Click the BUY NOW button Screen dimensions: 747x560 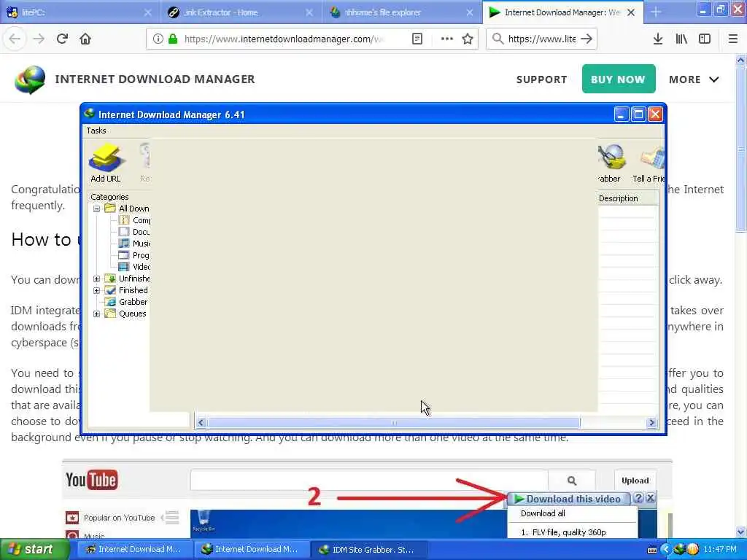tap(619, 79)
